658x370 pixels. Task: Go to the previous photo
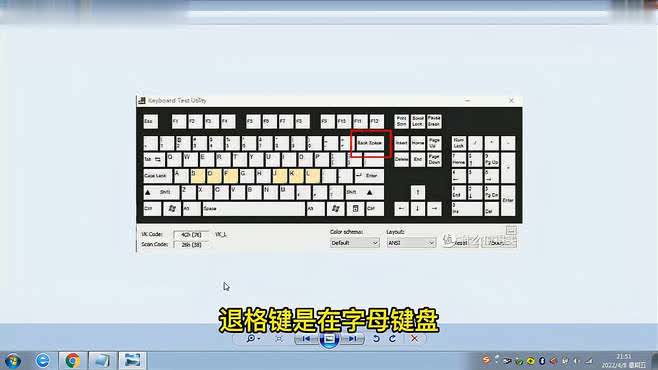pos(306,339)
